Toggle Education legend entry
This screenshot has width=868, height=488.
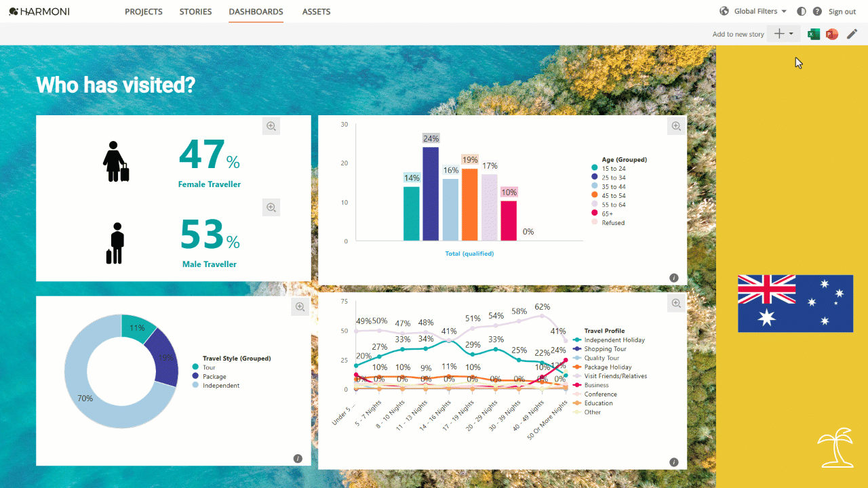[x=594, y=403]
